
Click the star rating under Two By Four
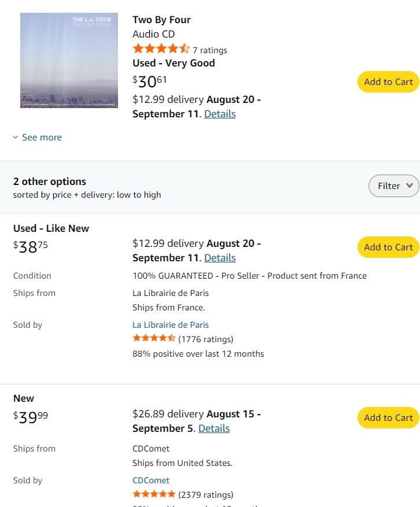pyautogui.click(x=161, y=49)
